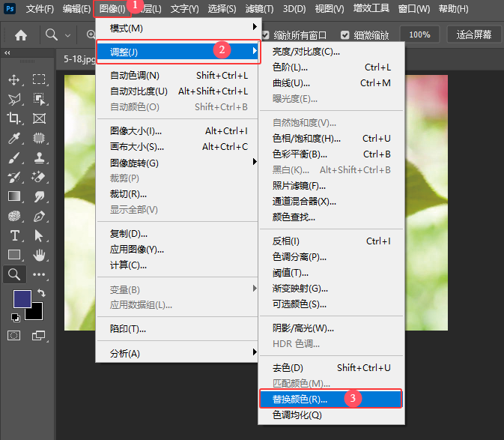Select the Brush tool
Screen dimensions: 504x440
[x=14, y=157]
